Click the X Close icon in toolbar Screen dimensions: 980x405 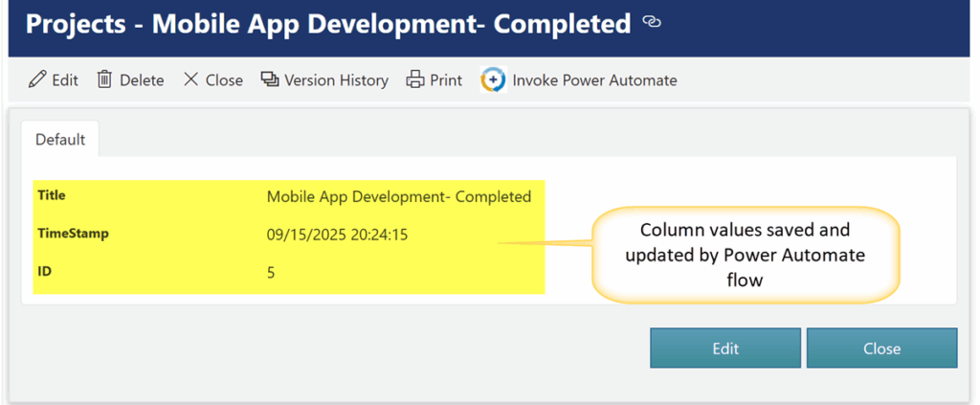coord(191,80)
